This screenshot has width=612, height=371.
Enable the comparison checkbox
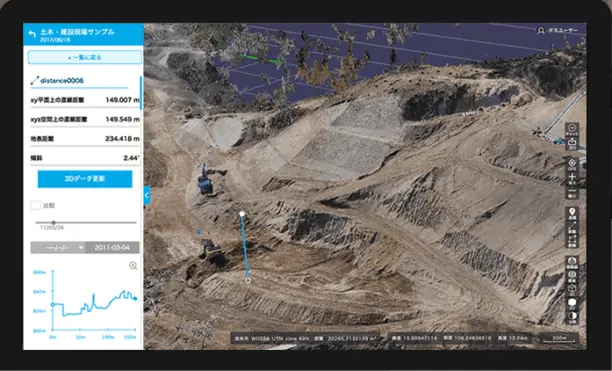point(36,205)
